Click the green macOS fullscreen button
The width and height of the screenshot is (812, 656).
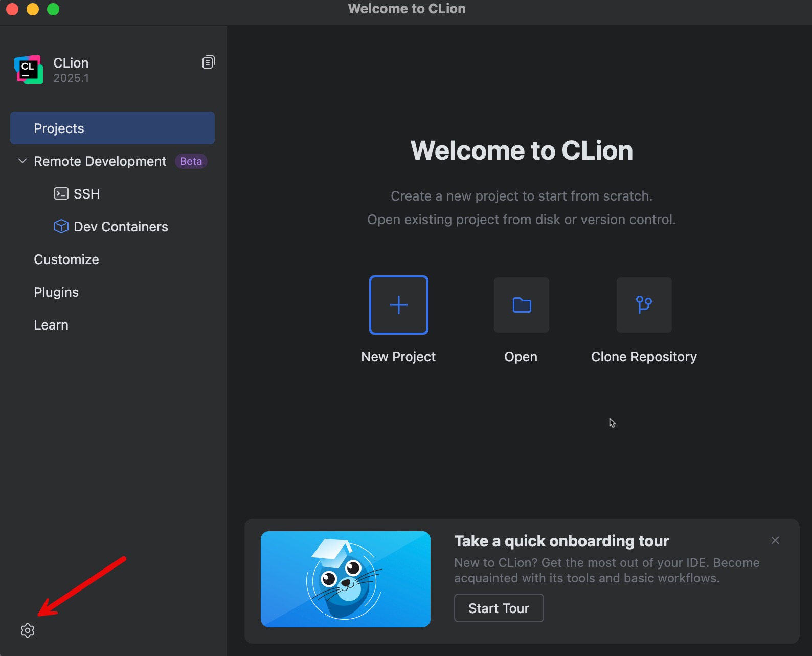tap(53, 9)
